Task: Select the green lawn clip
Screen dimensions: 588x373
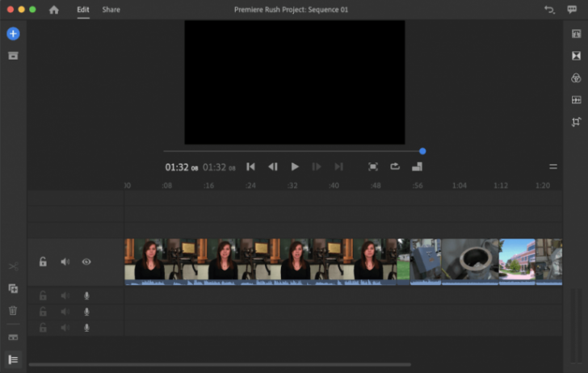Action: tap(404, 262)
